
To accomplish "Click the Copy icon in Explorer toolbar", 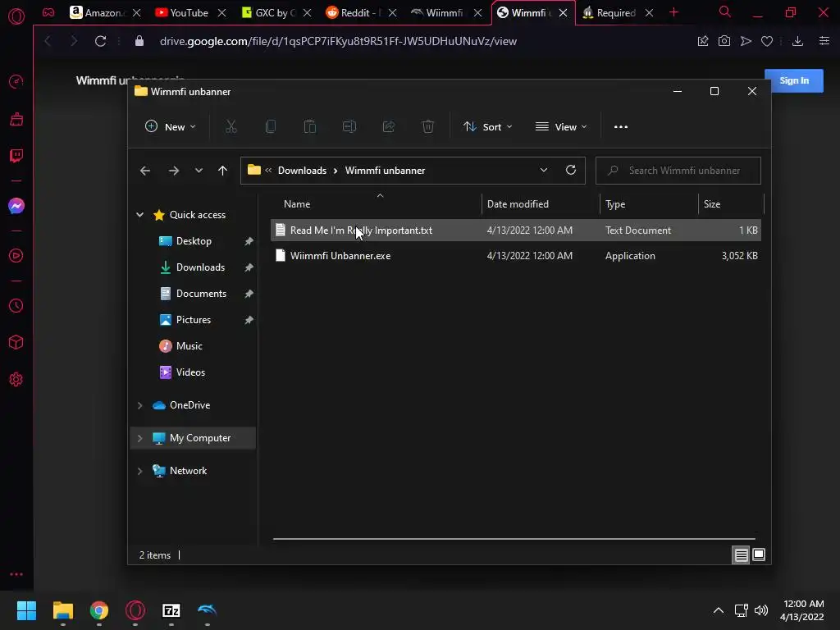I will click(x=271, y=126).
